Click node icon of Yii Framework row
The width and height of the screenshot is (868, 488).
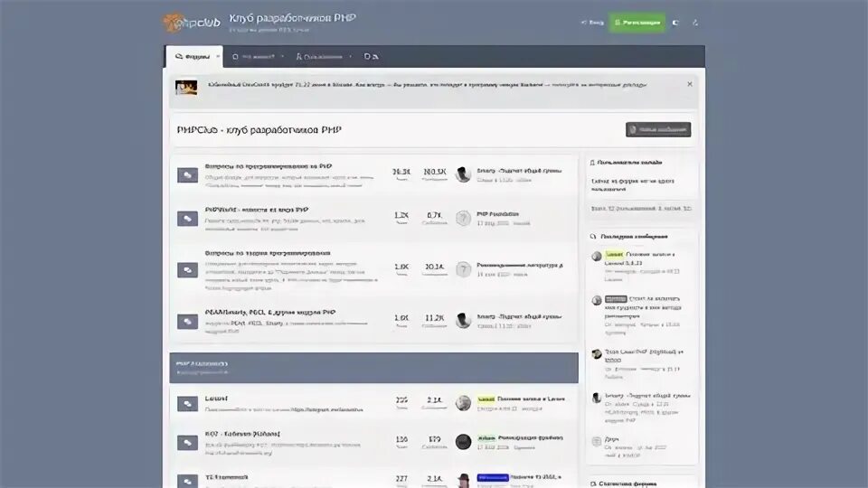pyautogui.click(x=188, y=482)
